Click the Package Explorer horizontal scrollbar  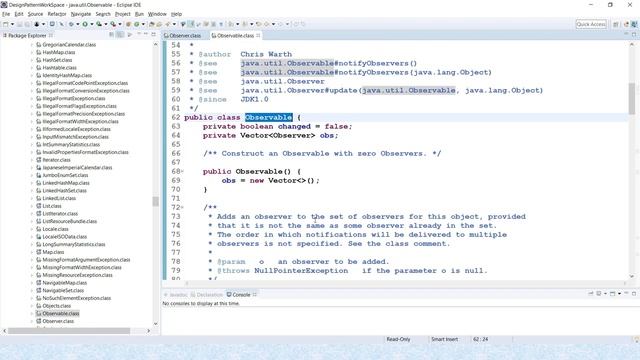(69, 331)
